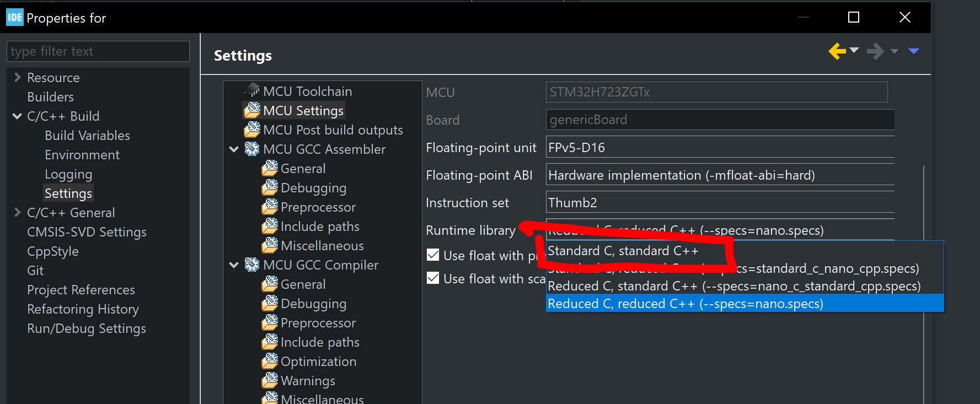Select Warnings under MCU GCC Compiler
The height and width of the screenshot is (404, 980).
(x=308, y=380)
